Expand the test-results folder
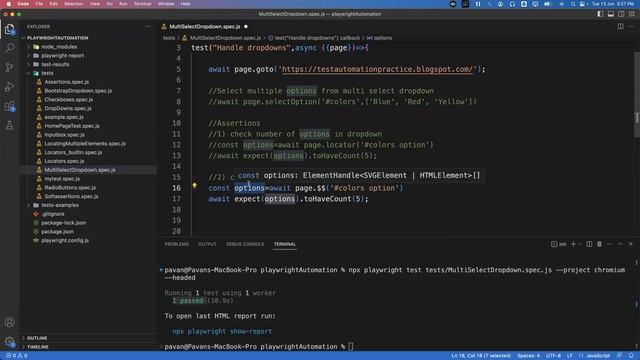This screenshot has width=640, height=360. point(55,64)
